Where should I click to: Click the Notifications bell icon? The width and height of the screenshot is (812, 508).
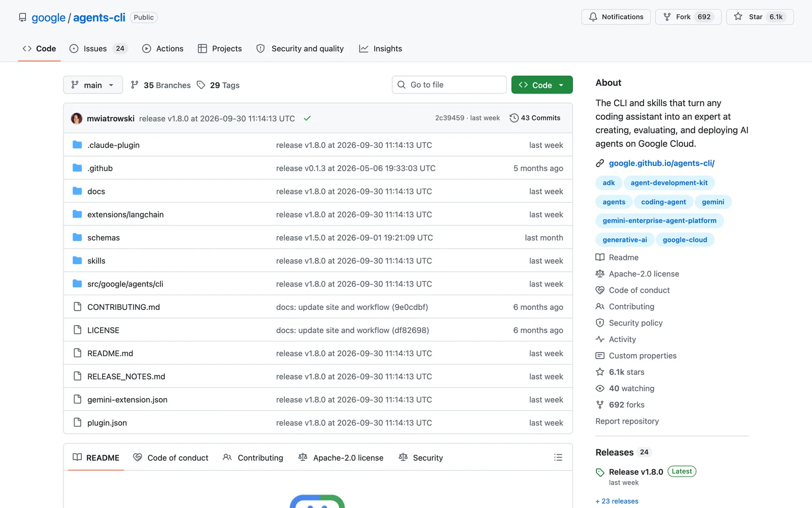pos(593,17)
